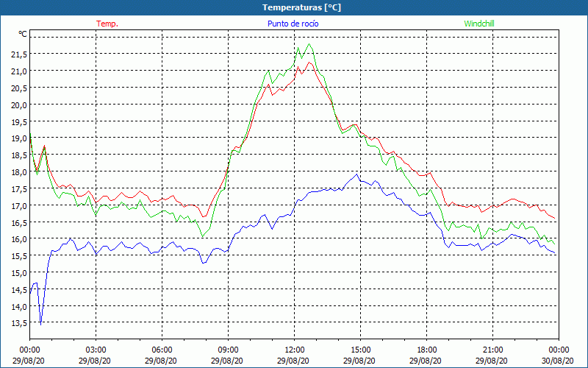This screenshot has width=588, height=368.
Task: Click the 16,0 y-axis value
Action: click(x=19, y=240)
